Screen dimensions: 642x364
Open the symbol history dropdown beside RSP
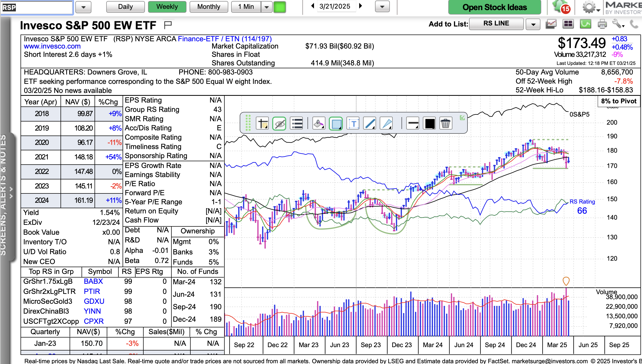coord(83,7)
